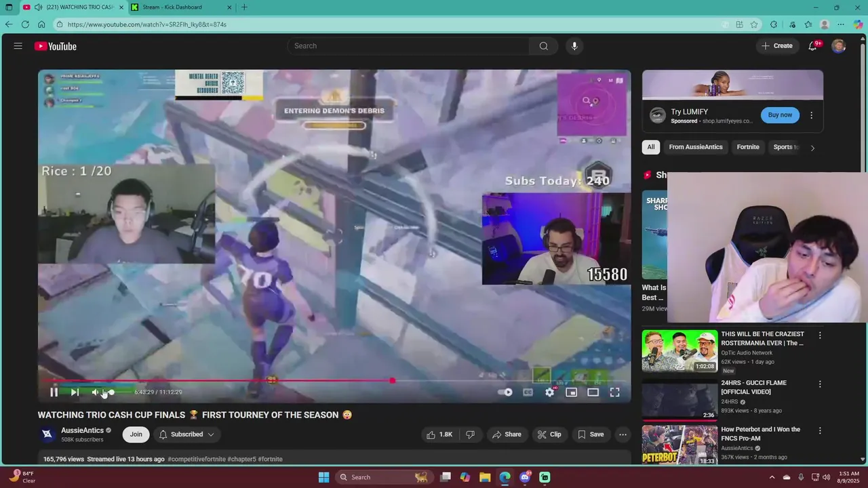
Task: Open the AussieAntics channel avatar
Action: coord(47,434)
